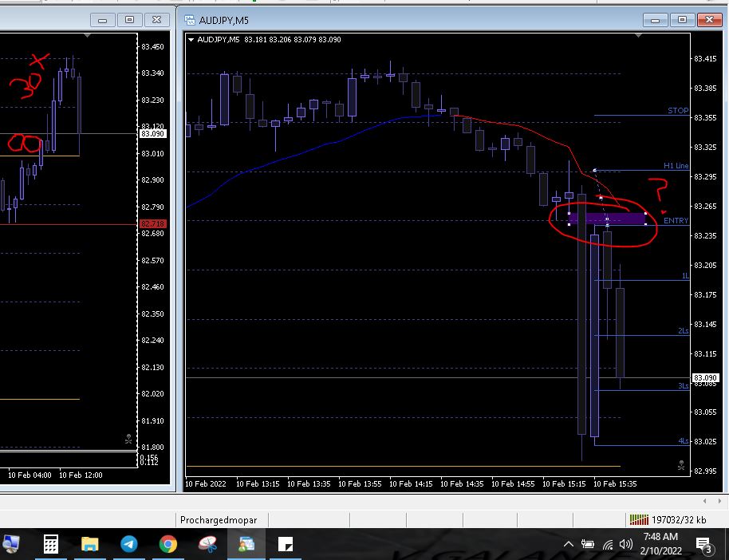Click 83.415 price scale label
The image size is (729, 560).
705,58
